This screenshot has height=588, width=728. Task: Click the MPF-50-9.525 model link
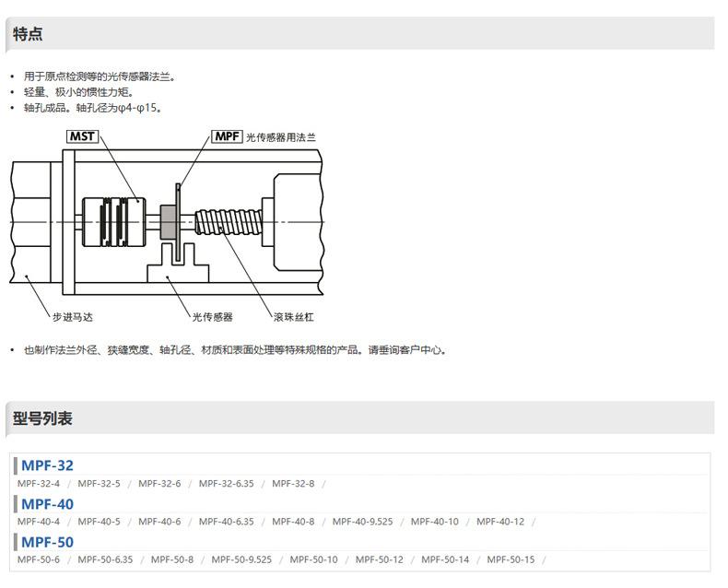click(x=241, y=559)
